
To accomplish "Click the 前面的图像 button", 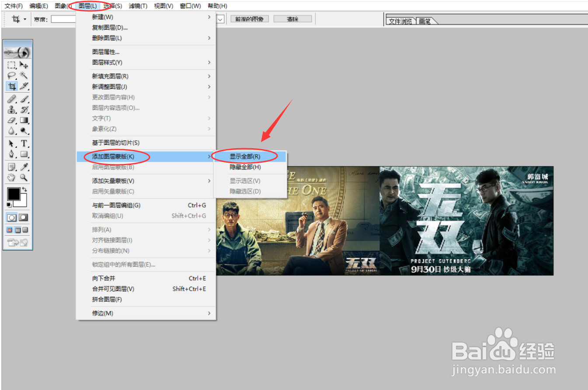I will tap(250, 19).
